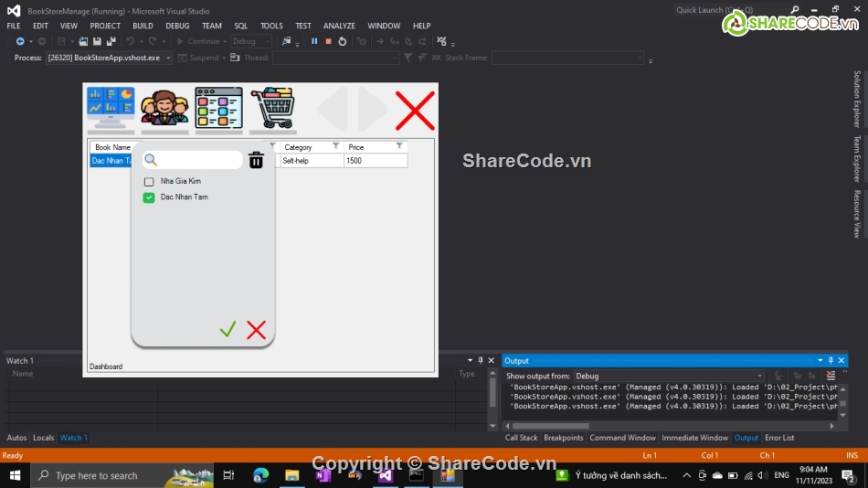Screen dimensions: 868x488
Task: Click the Restart debugging icon
Action: click(x=343, y=41)
